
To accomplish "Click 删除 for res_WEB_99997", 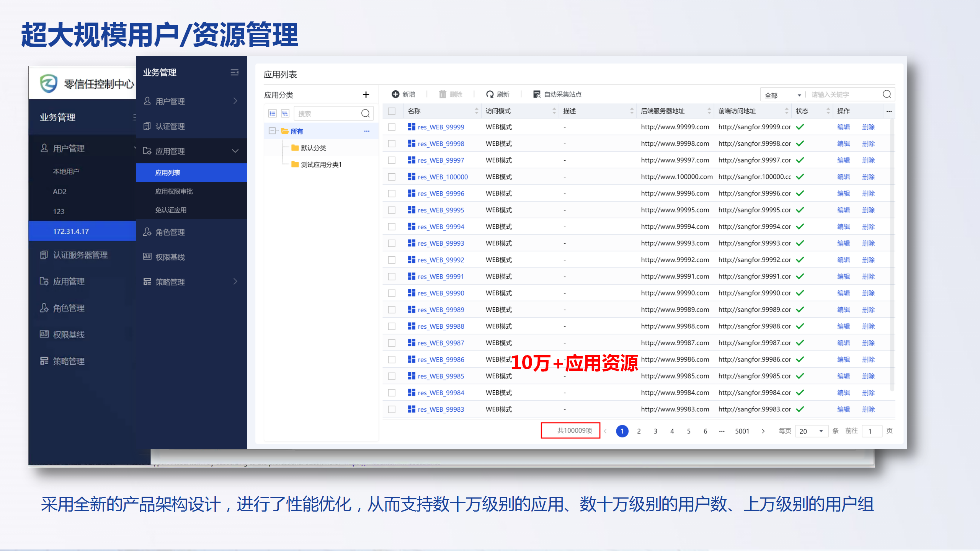I will click(x=869, y=160).
